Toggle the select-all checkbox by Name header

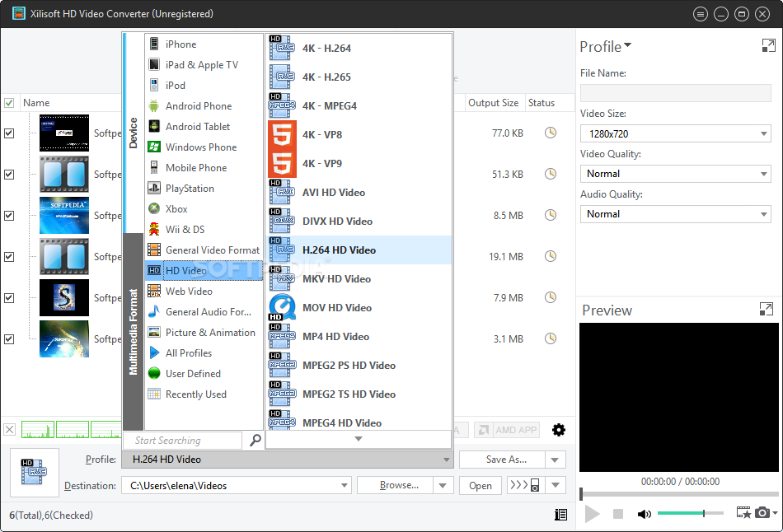(9, 103)
